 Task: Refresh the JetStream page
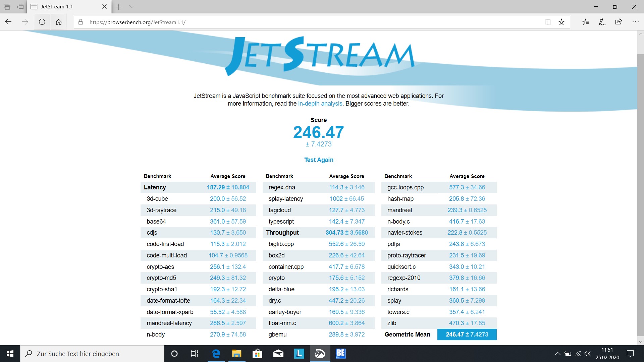pos(42,22)
